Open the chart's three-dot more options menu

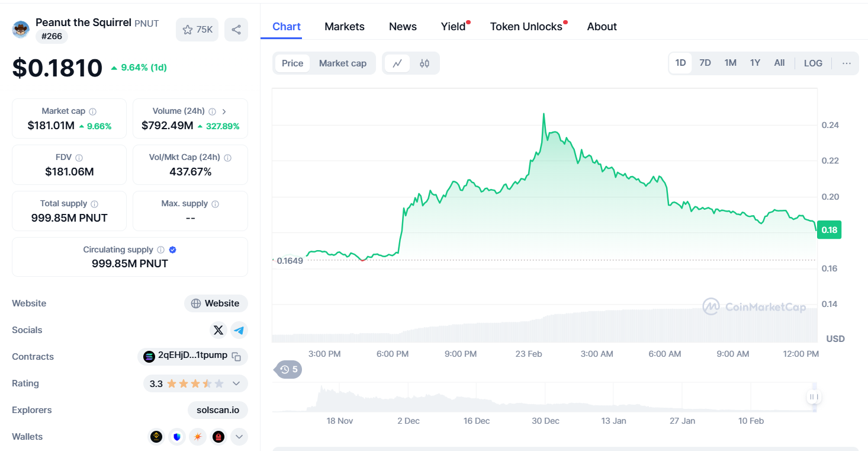coord(847,63)
